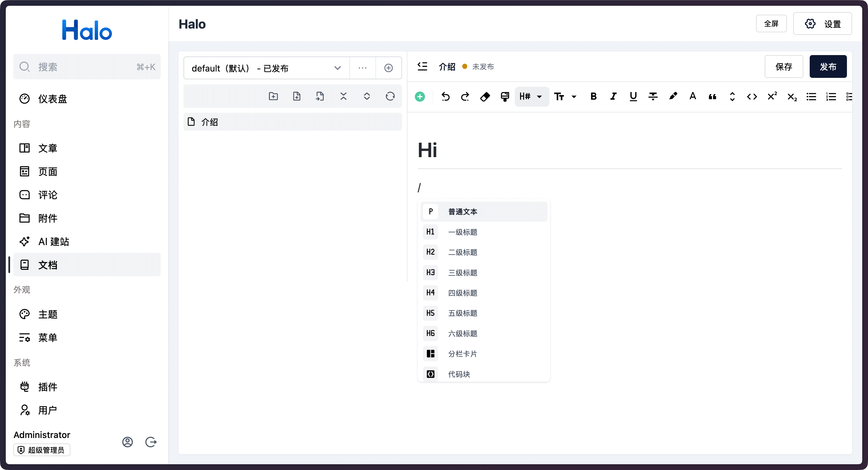Open the text color A picker

tap(693, 97)
